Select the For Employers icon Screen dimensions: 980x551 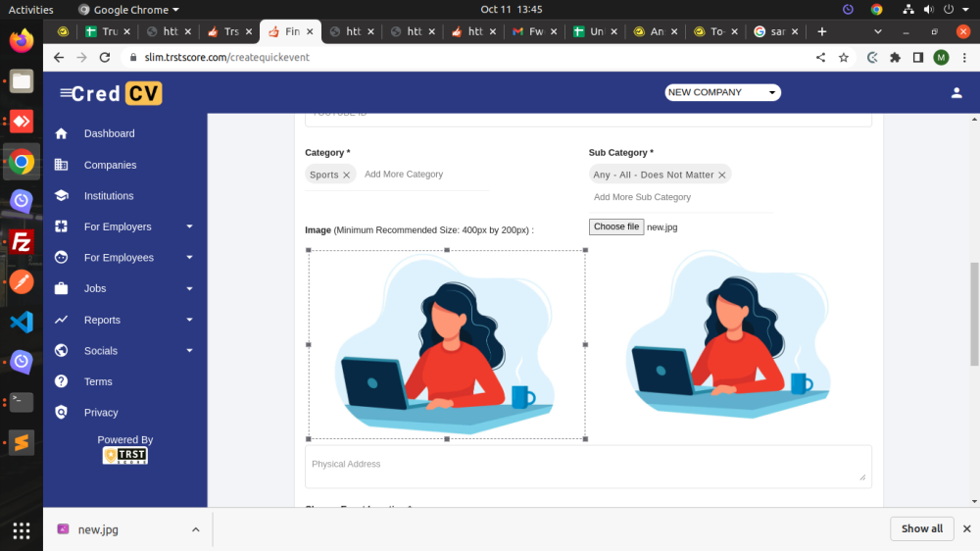click(x=61, y=226)
